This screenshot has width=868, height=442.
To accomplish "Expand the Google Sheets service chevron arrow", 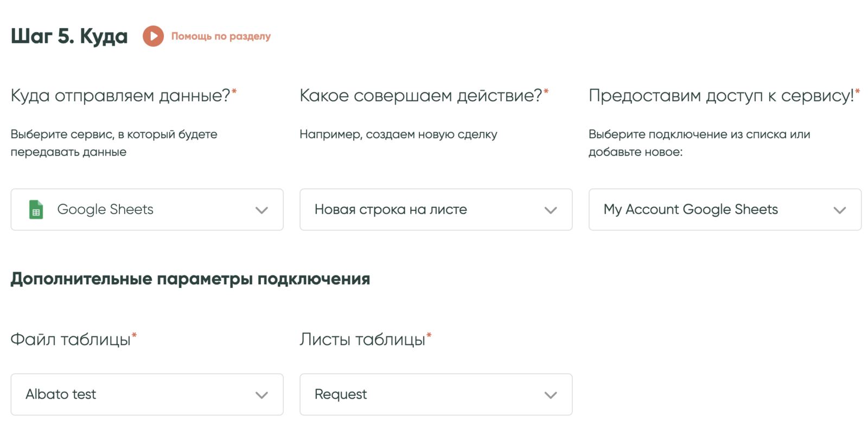I will pyautogui.click(x=261, y=210).
